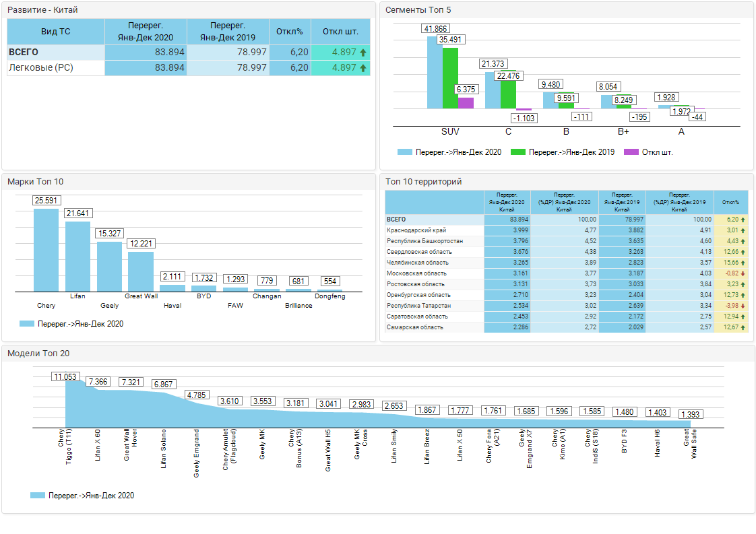The width and height of the screenshot is (756, 534).
Task: Select the Модели Топ 20 panel title
Action: tap(38, 353)
